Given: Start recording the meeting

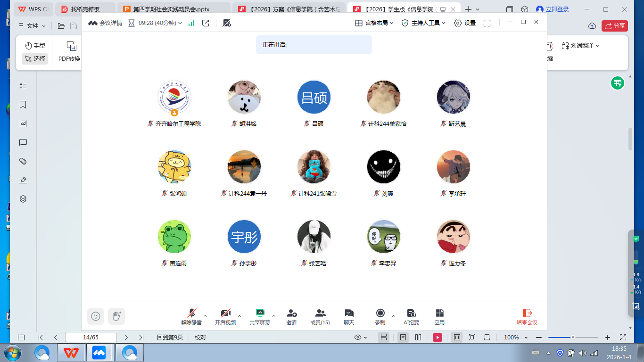Looking at the screenshot, I should click(x=380, y=316).
